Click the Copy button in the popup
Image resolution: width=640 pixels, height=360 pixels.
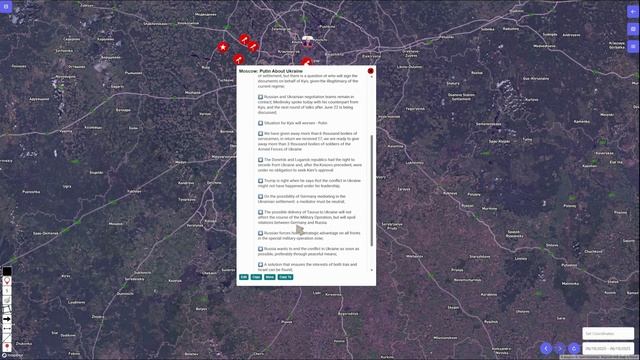(256, 277)
